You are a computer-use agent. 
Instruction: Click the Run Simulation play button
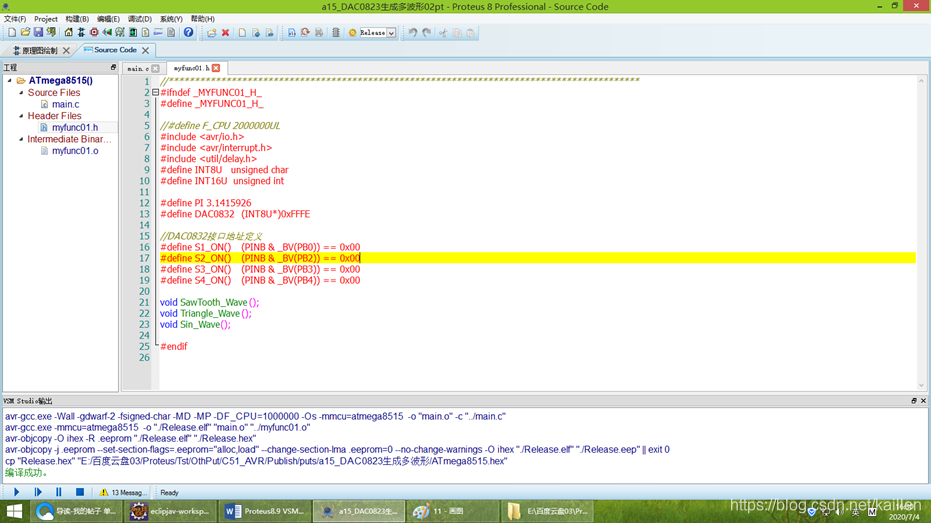[17, 492]
